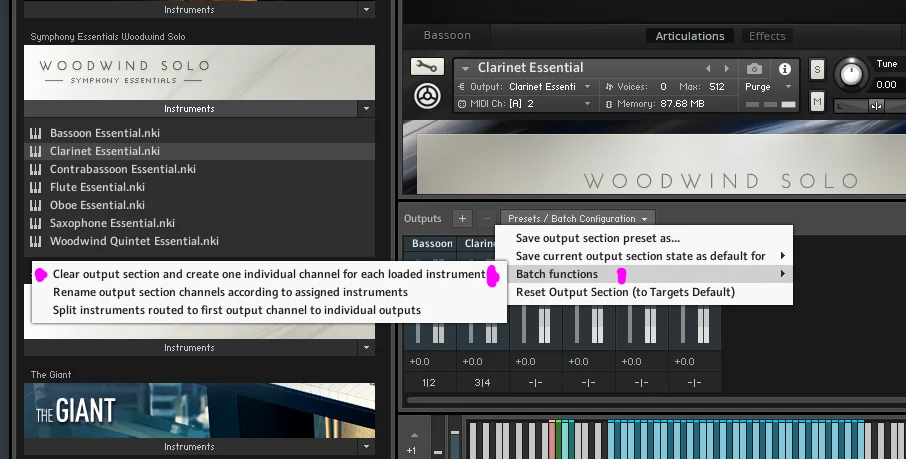The height and width of the screenshot is (459, 906).
Task: Open the Presets / Batch Configuration dropdown
Action: [x=578, y=219]
